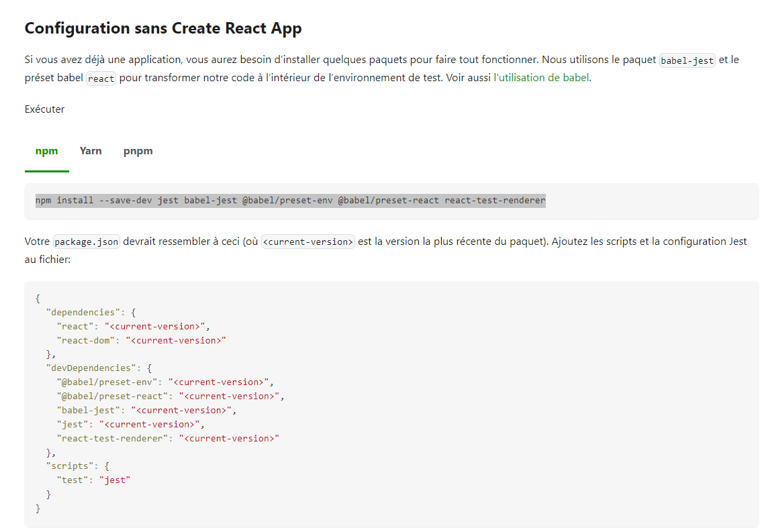This screenshot has height=532, width=760.
Task: Click the "react": "<current-version>" line
Action: coord(134,327)
